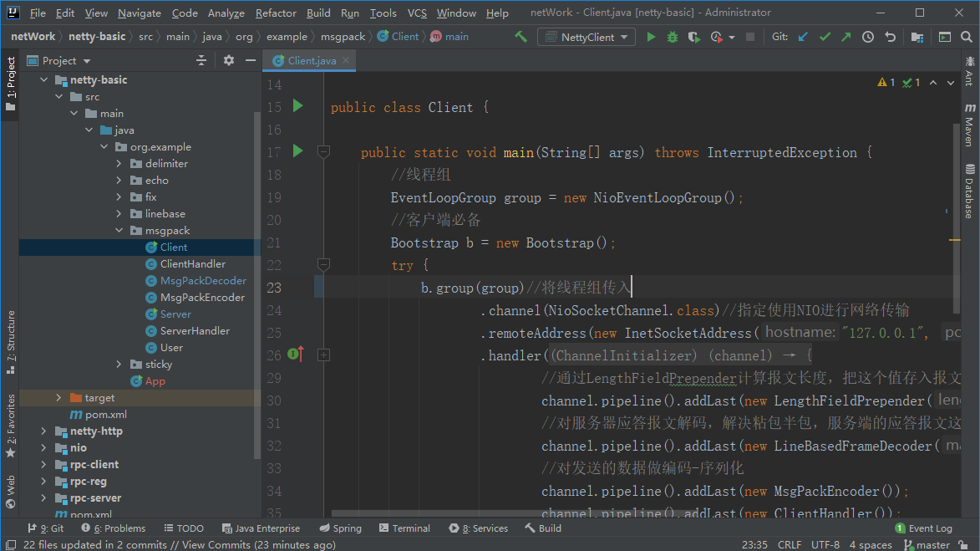Click the master Git branch widget
This screenshot has height=551, width=980.
pyautogui.click(x=927, y=545)
